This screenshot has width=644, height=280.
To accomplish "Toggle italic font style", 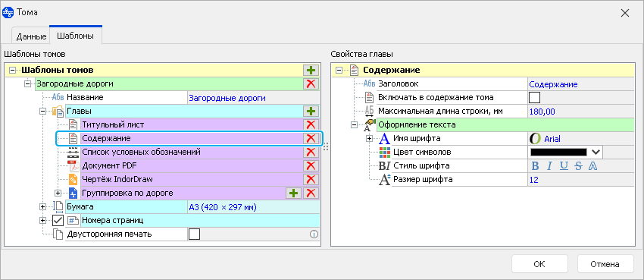I will click(549, 166).
